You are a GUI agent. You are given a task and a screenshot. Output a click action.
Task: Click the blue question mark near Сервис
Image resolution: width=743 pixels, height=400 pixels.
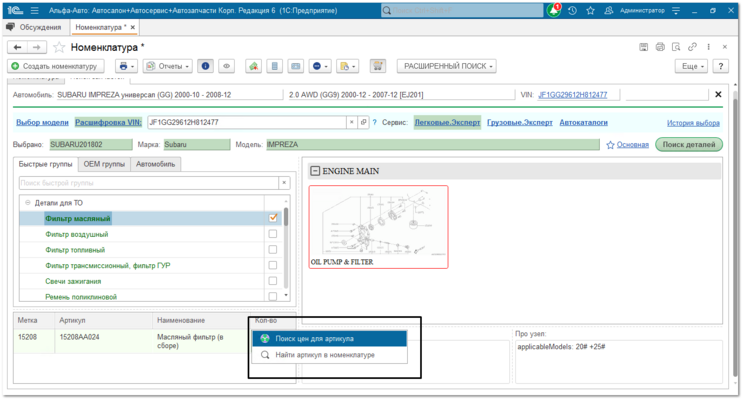pyautogui.click(x=374, y=122)
